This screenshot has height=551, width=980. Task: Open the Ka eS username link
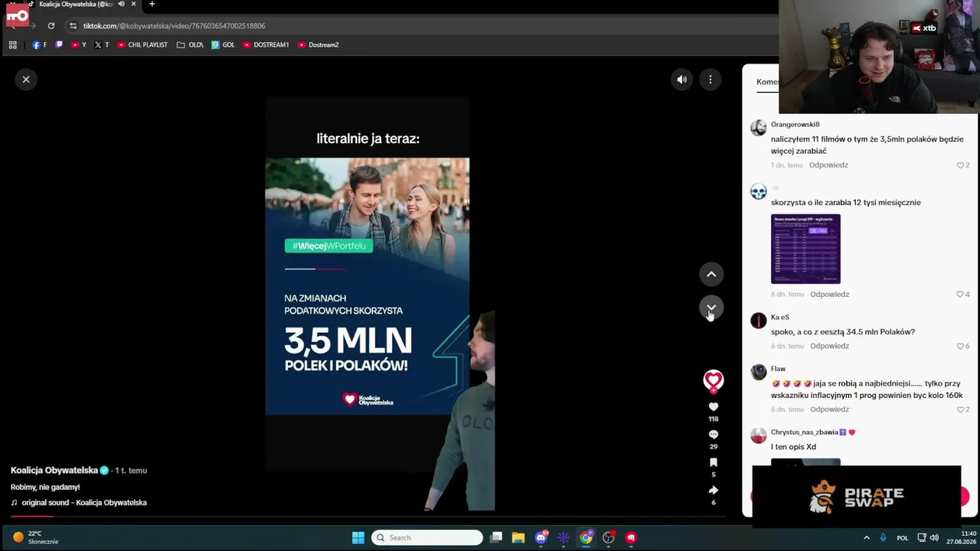pos(779,318)
